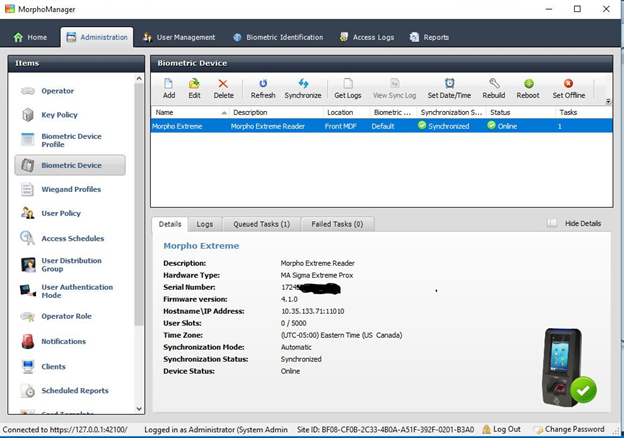Click the device image thumbnail with checkmark

(x=569, y=367)
